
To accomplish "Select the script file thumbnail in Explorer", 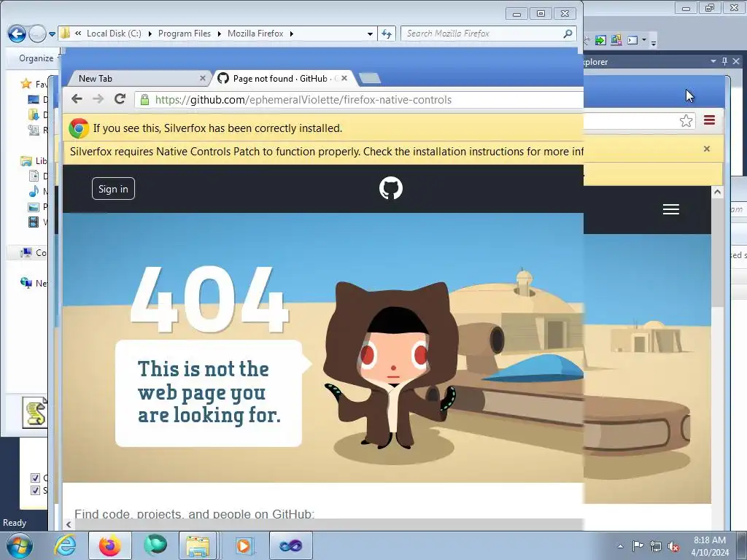I will pos(34,413).
